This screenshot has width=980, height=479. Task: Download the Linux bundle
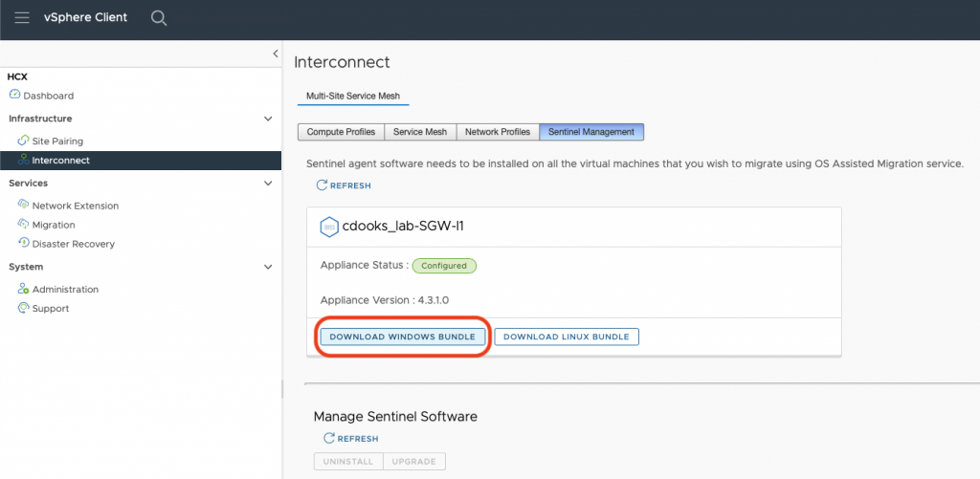coord(566,337)
